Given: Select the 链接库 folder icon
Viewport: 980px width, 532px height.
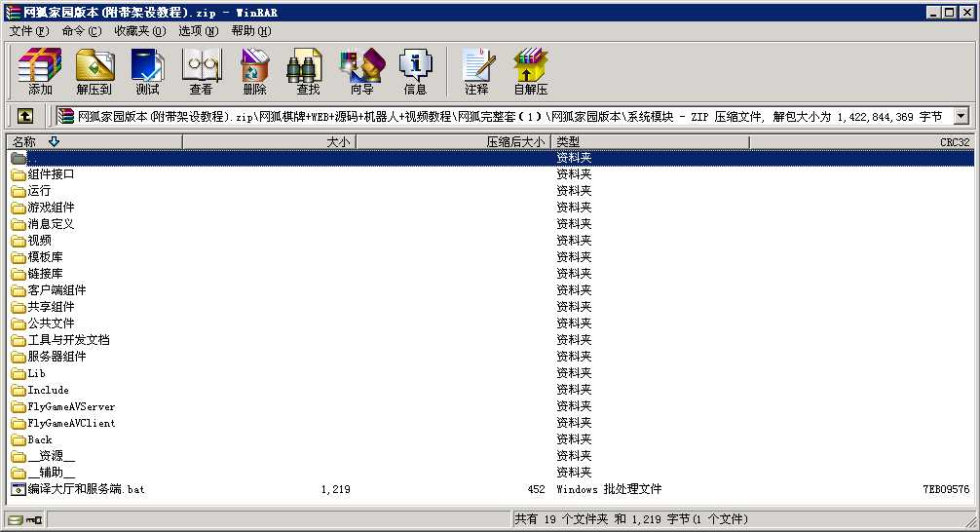Looking at the screenshot, I should 19,274.
